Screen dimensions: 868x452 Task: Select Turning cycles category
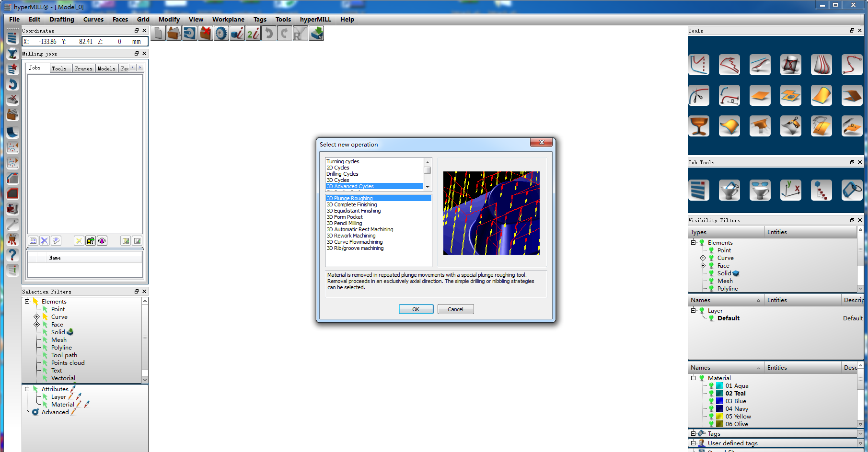343,161
